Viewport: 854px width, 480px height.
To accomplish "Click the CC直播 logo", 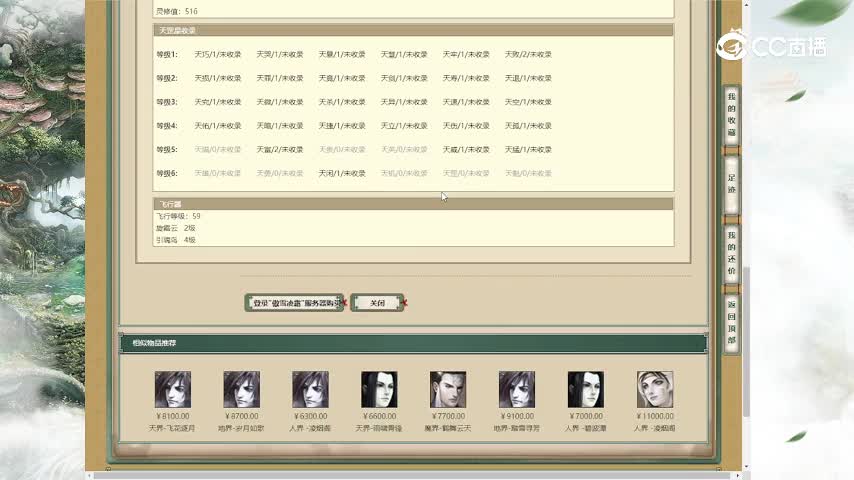I will [771, 46].
